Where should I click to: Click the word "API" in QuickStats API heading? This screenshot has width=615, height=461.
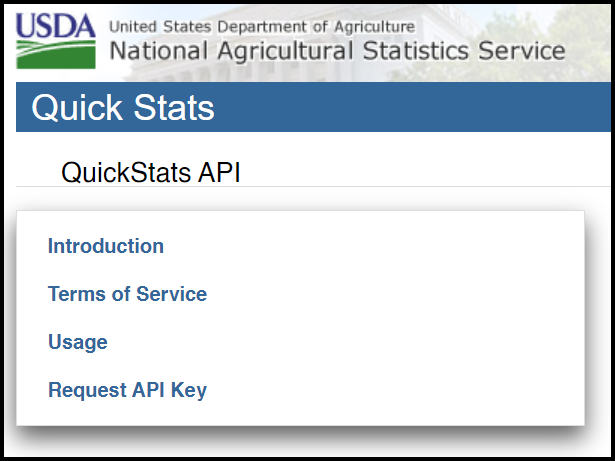click(x=219, y=172)
